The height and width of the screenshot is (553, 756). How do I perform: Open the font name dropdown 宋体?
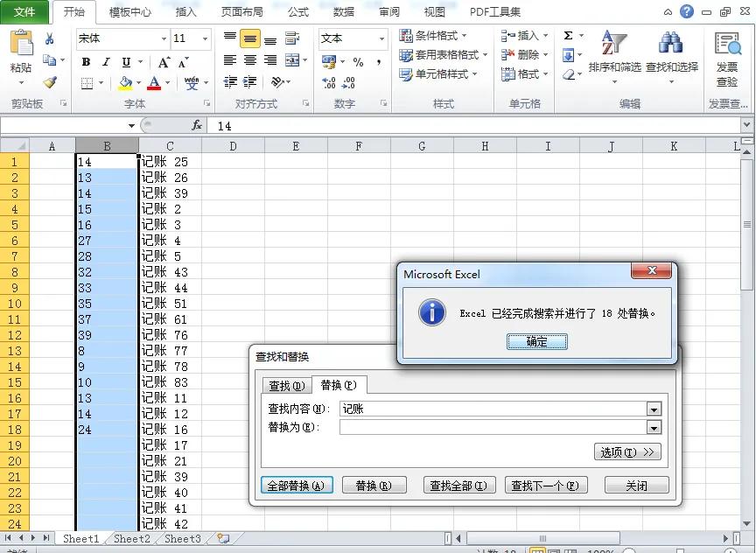coord(164,38)
